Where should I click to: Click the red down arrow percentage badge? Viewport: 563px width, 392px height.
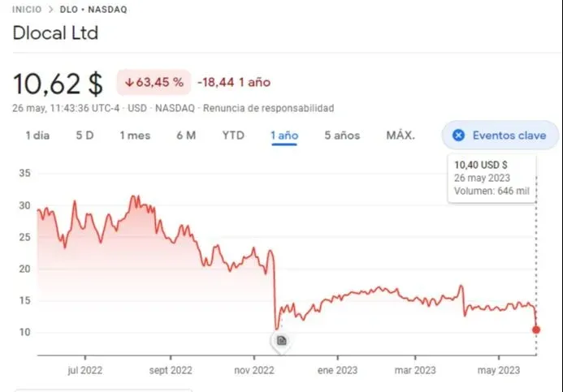coord(154,82)
